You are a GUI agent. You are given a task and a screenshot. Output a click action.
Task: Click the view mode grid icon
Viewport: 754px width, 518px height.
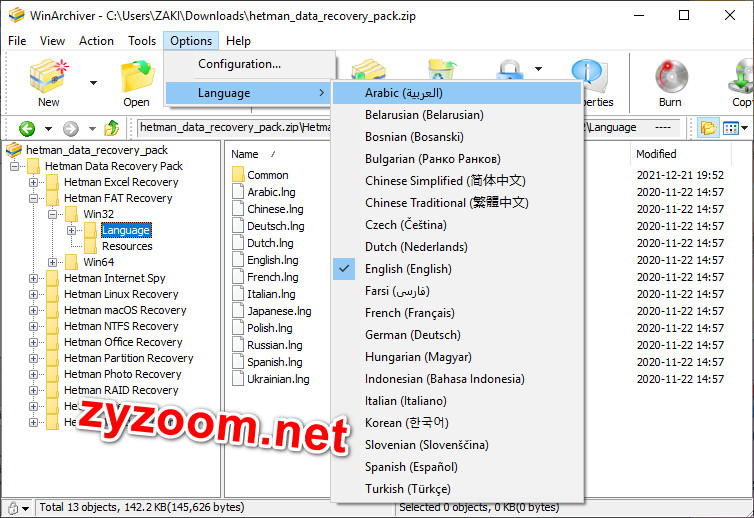(730, 128)
